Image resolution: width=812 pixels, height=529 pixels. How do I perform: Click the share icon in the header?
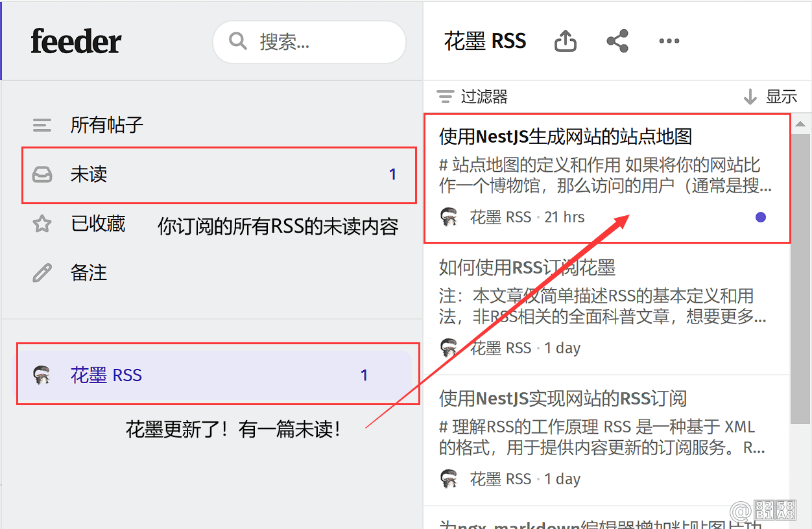pos(617,41)
